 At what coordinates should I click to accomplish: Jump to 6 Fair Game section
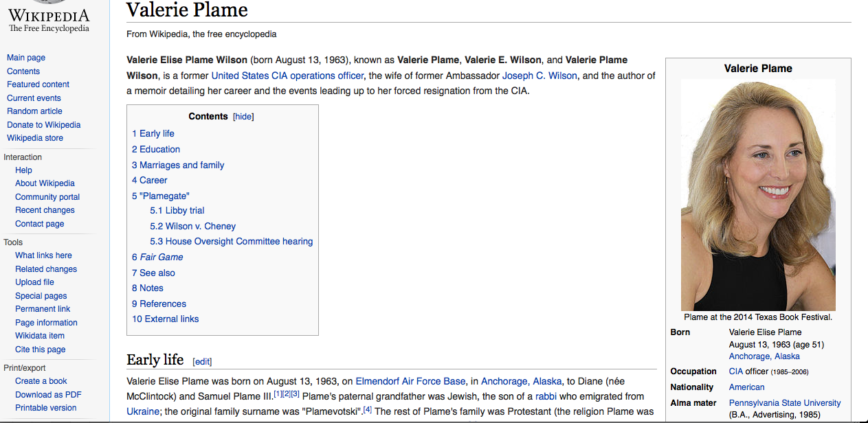pos(157,257)
